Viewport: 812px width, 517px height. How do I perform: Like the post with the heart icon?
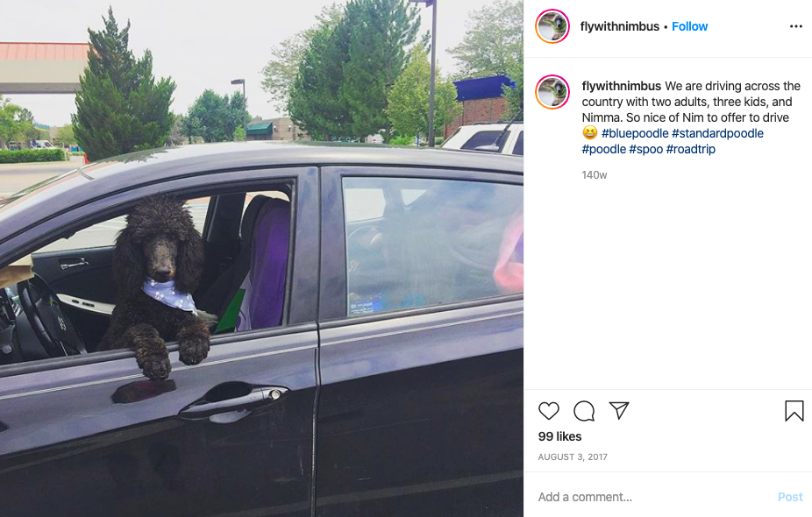(548, 411)
